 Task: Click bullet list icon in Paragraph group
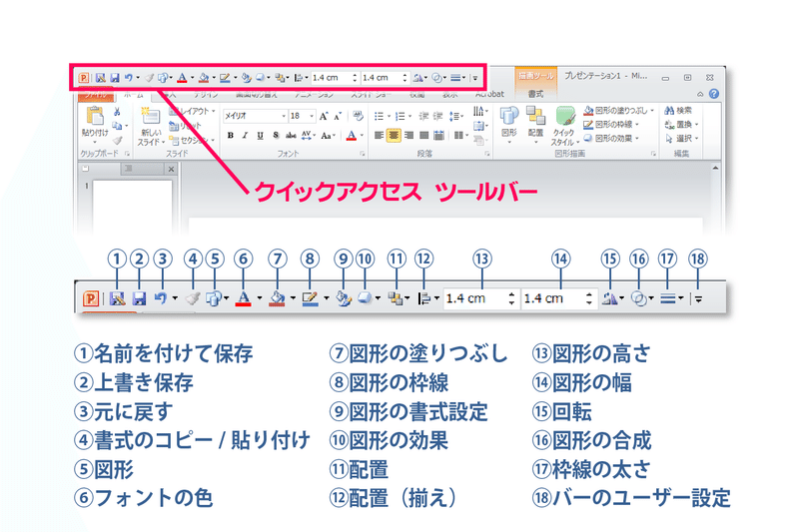(x=379, y=117)
